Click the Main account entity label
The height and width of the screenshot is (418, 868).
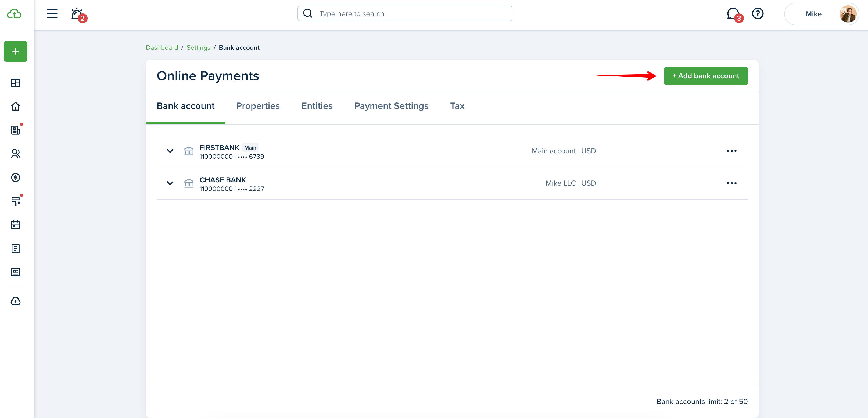point(554,151)
